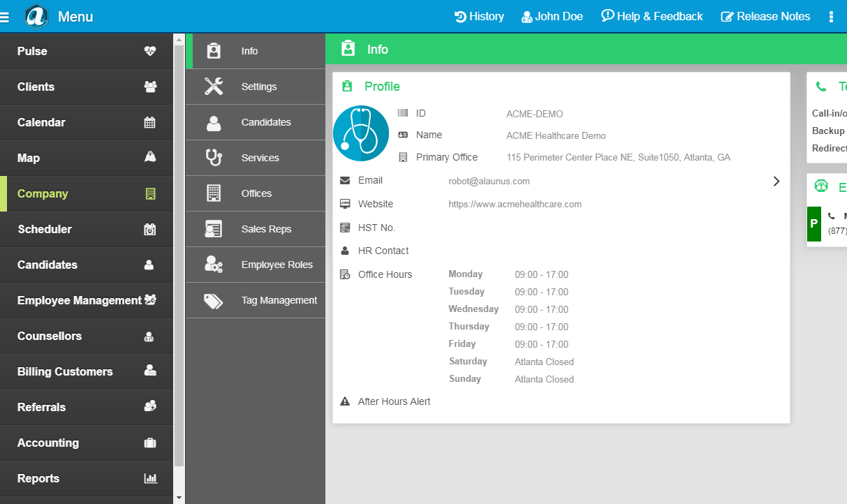This screenshot has height=504, width=847.
Task: Open the John Doe user menu
Action: coord(552,16)
